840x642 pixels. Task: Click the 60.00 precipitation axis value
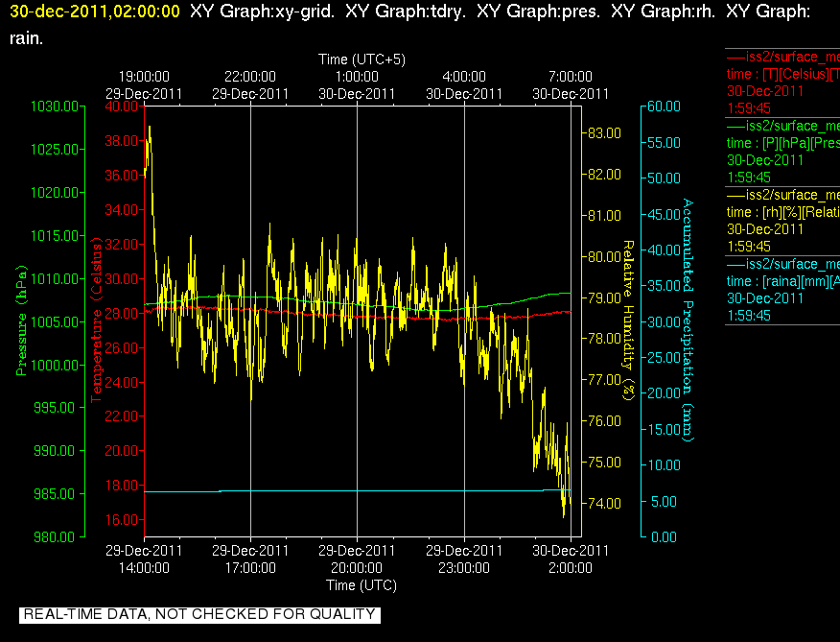[x=664, y=107]
